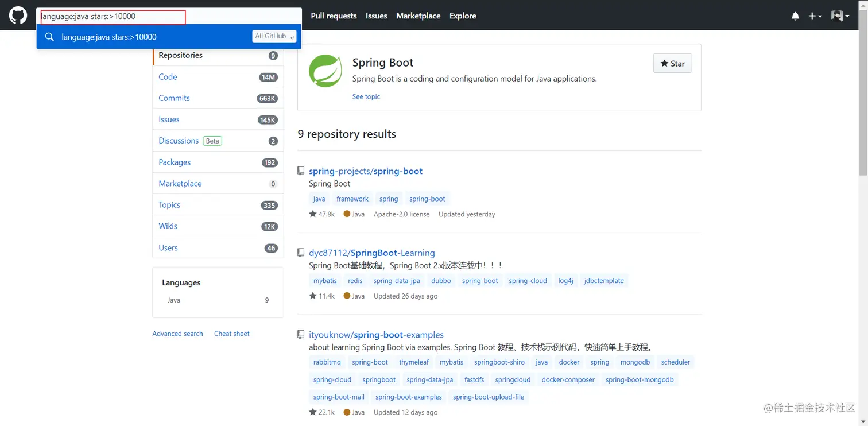Click the repo icon beside spring-projects/spring-boot
The image size is (868, 426).
[x=301, y=171]
